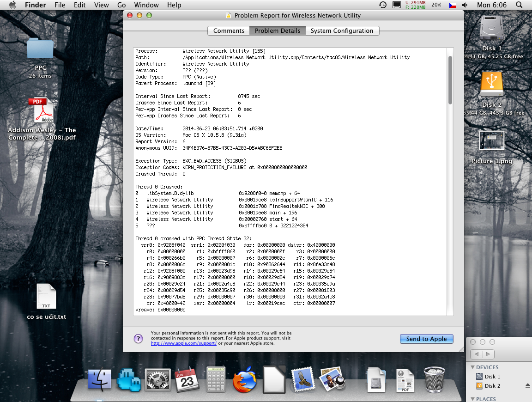Click the Exception Type line in report

coord(191,161)
